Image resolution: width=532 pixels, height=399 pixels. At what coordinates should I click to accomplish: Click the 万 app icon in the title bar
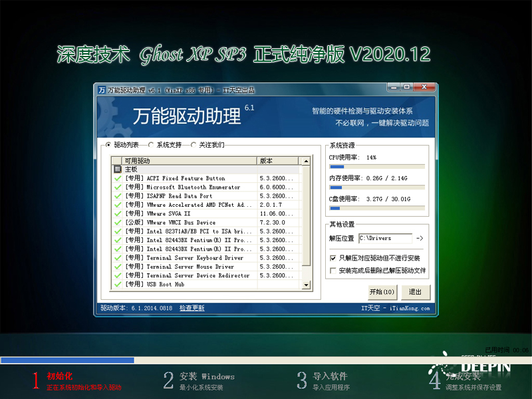click(x=102, y=88)
